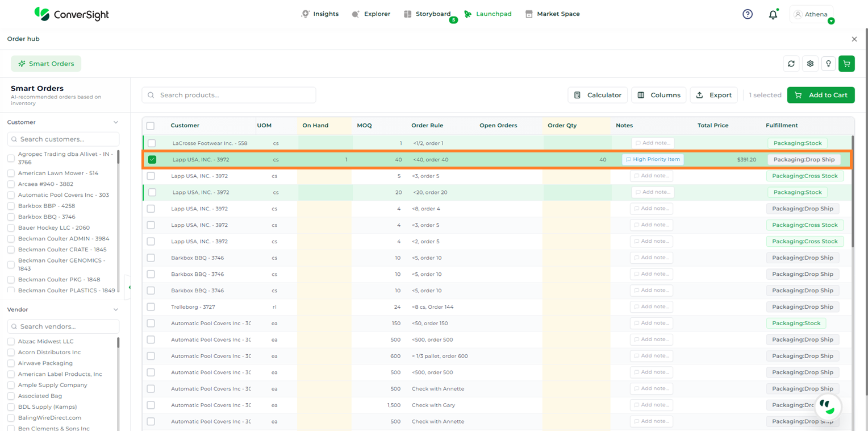Click the refresh icon in Order hub toolbar
This screenshot has height=431, width=868.
tap(791, 64)
